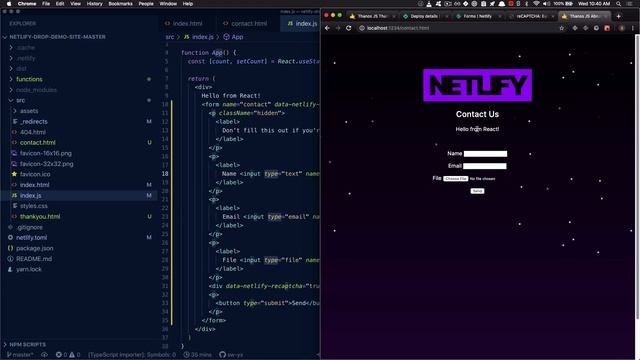The image size is (640, 360).
Task: Open favicon-32x32.png in the explorer
Action: [x=47, y=164]
